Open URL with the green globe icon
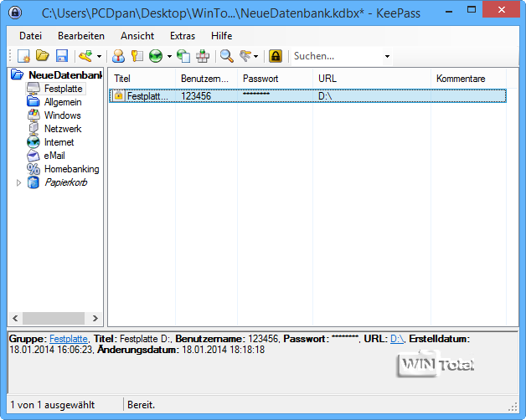 tap(156, 56)
